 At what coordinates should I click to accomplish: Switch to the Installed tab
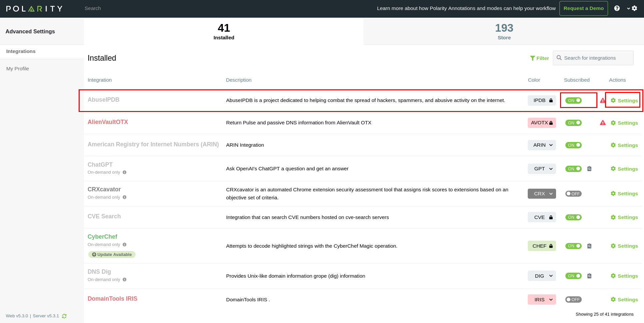point(224,31)
